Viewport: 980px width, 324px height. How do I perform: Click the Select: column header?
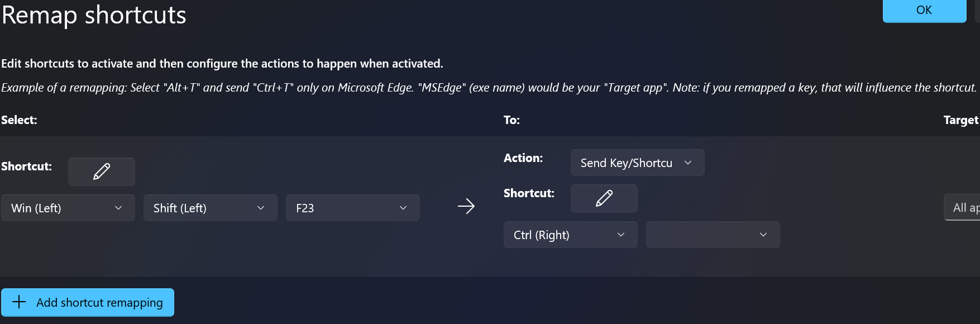click(x=19, y=120)
